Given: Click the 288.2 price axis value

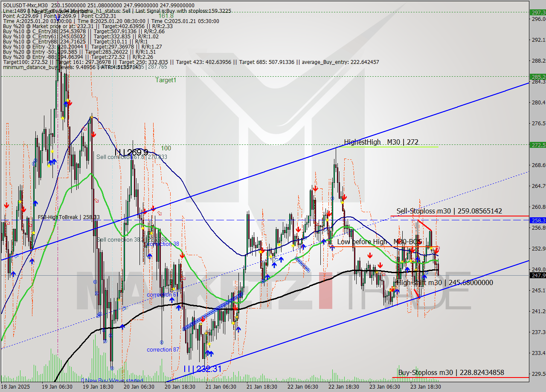Looking at the screenshot, I should (538, 61).
